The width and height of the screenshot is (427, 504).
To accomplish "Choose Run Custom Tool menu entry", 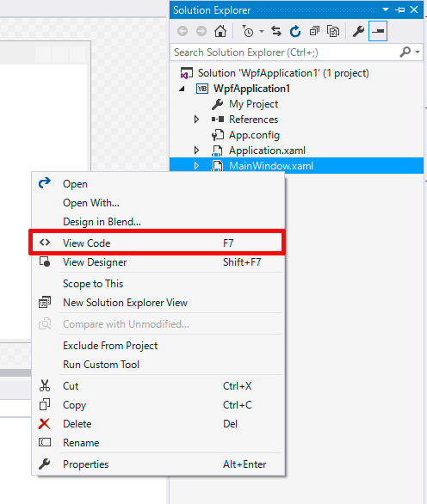I will point(158,365).
